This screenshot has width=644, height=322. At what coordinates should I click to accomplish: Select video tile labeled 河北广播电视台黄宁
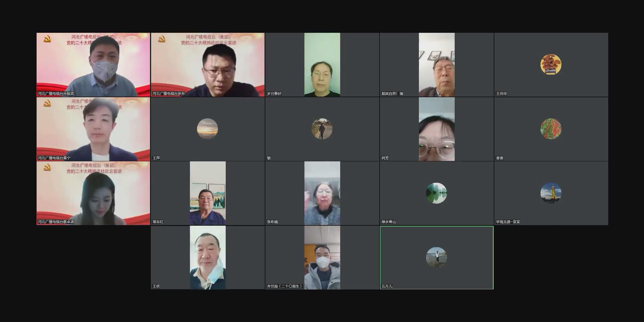coord(93,129)
